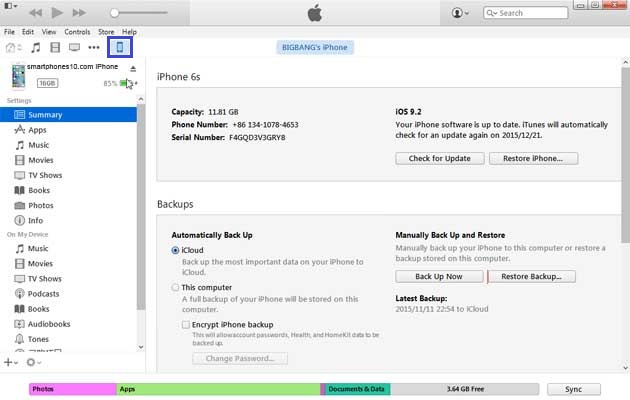
Task: Click the Home navigation icon
Action: click(x=11, y=47)
